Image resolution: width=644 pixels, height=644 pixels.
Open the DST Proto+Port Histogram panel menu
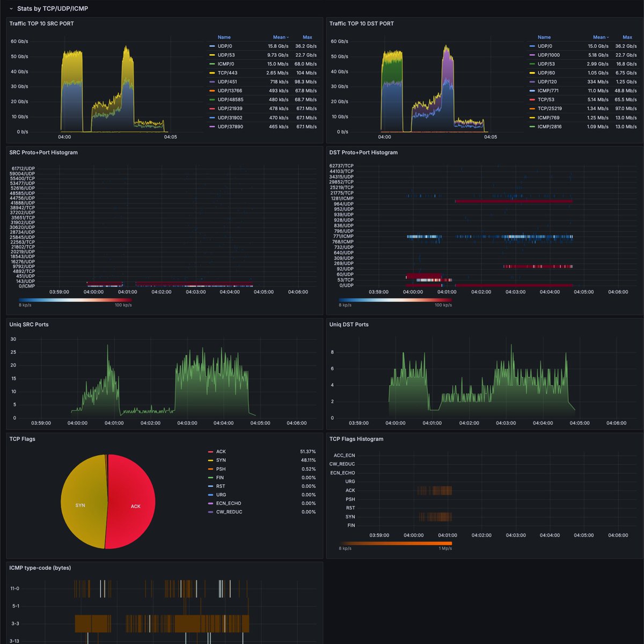pos(363,152)
